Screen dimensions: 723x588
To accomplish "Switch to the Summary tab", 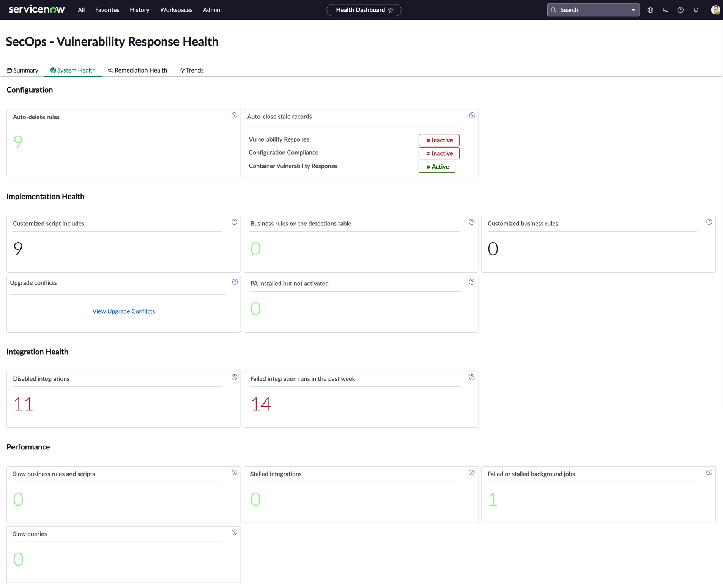I will [22, 70].
